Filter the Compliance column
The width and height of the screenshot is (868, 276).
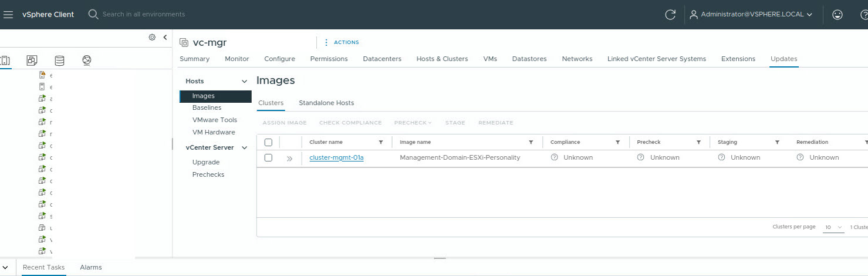tap(617, 142)
